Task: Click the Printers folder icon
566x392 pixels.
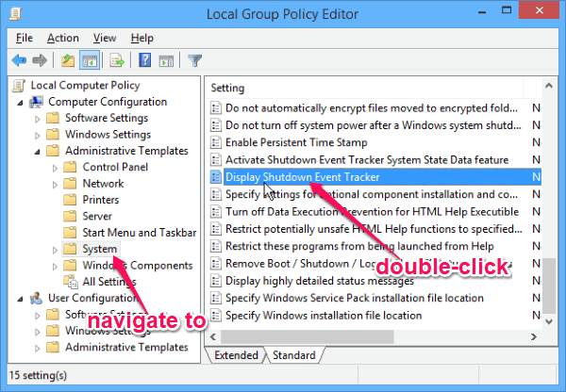Action: click(x=70, y=200)
